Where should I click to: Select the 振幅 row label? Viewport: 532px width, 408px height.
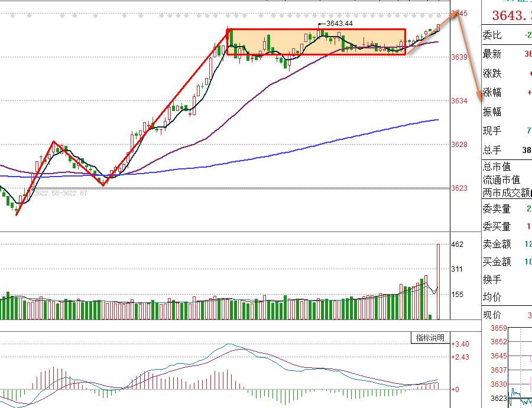click(492, 112)
